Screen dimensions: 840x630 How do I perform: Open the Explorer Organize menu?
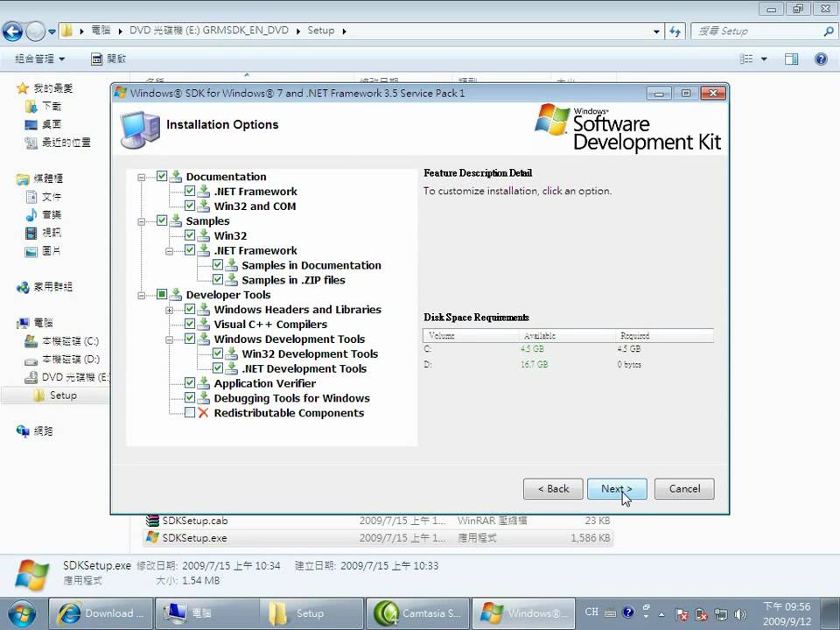[39, 59]
